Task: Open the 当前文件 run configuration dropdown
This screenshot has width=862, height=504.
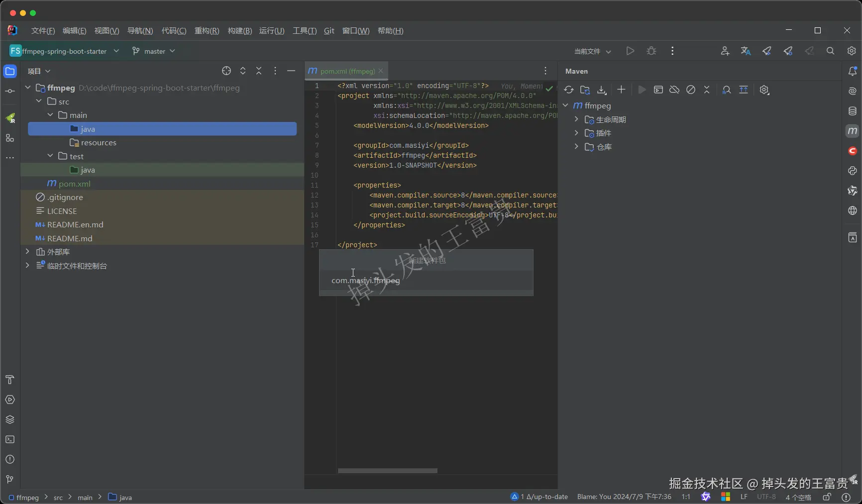Action: pos(592,51)
